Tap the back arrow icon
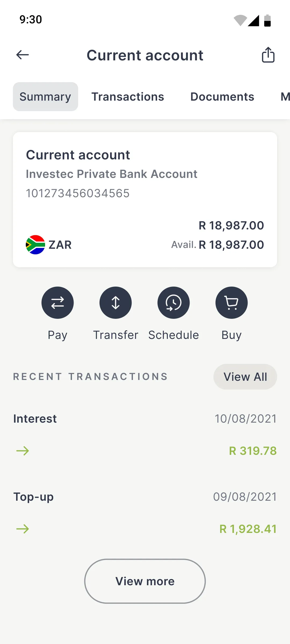Image resolution: width=290 pixels, height=644 pixels. pos(23,55)
